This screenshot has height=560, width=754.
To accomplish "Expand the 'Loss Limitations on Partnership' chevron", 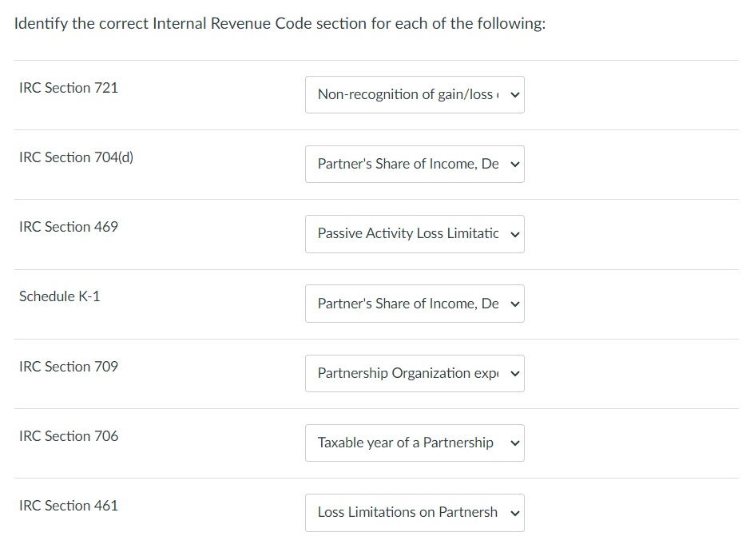I will coord(514,512).
